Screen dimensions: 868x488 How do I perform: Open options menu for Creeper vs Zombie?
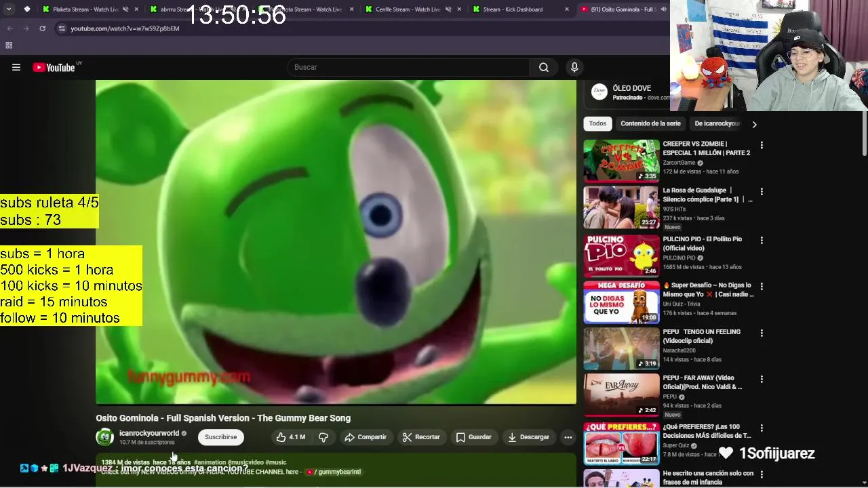coord(762,145)
